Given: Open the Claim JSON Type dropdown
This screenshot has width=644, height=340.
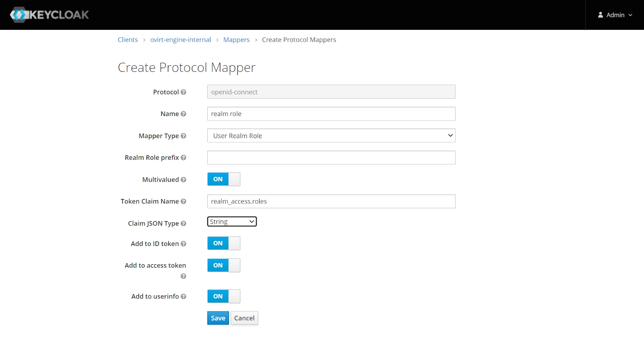Looking at the screenshot, I should point(232,222).
